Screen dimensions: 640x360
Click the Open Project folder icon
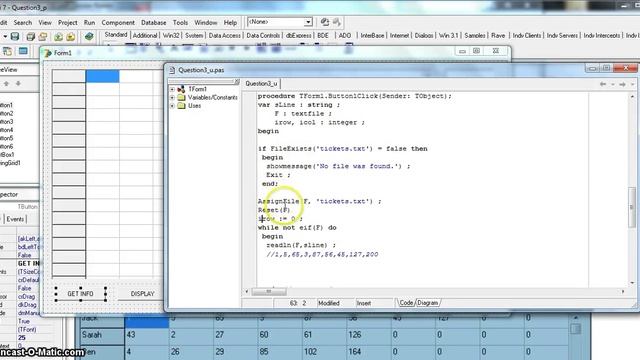pos(43,37)
